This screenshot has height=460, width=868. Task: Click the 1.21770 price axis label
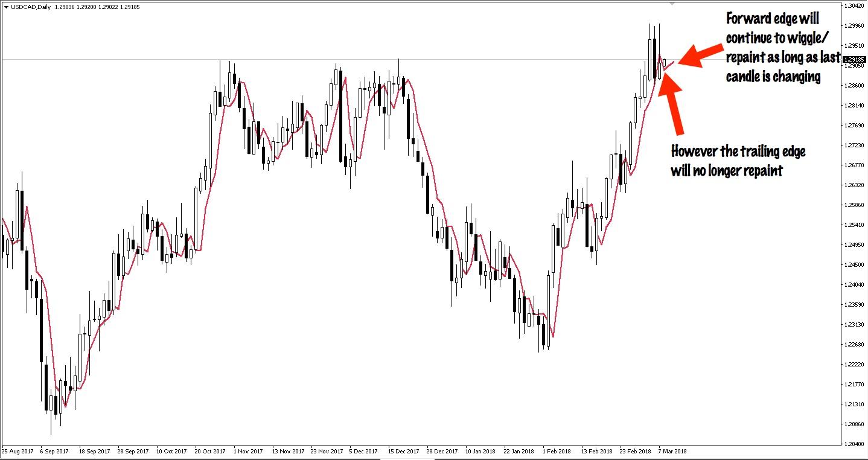pos(855,384)
